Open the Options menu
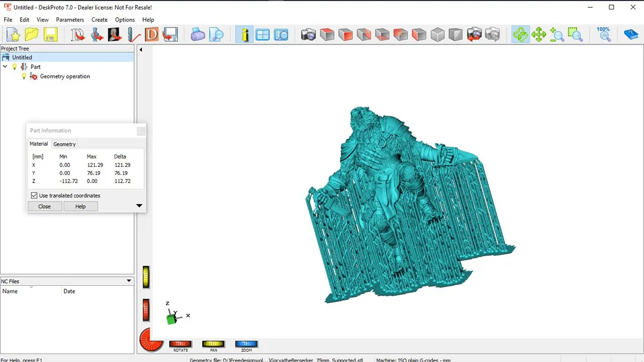The height and width of the screenshot is (362, 644). pos(125,20)
